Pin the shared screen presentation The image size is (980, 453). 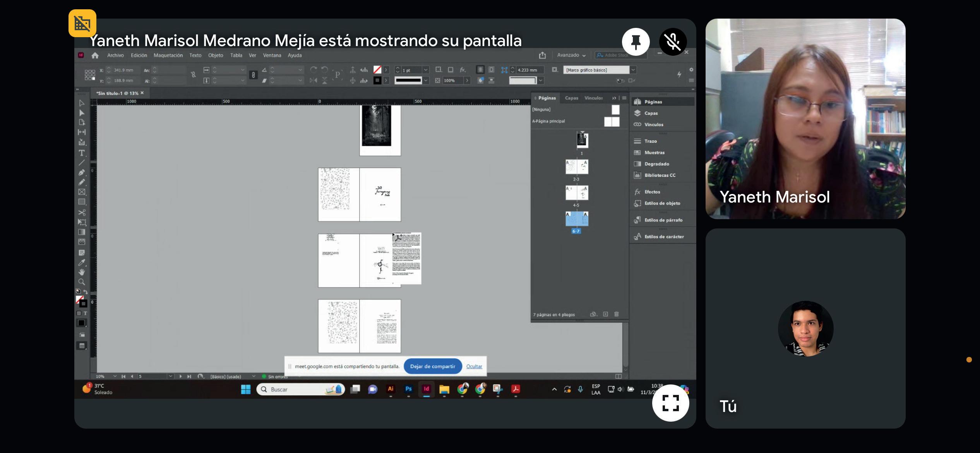pos(636,41)
